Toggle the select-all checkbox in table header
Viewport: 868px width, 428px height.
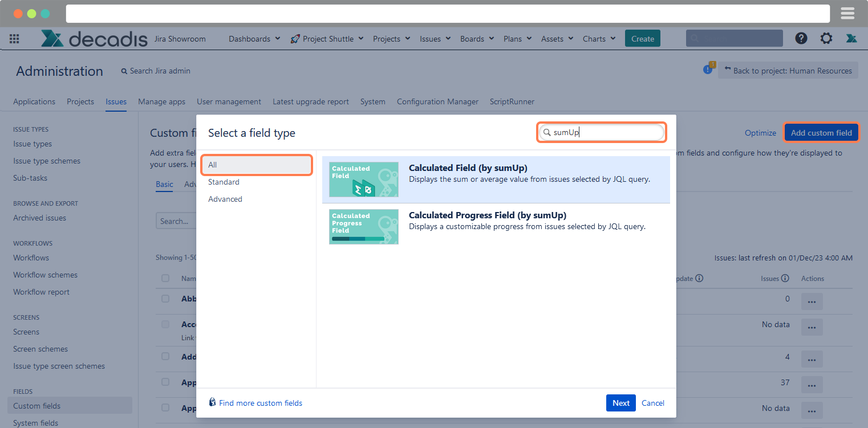165,278
